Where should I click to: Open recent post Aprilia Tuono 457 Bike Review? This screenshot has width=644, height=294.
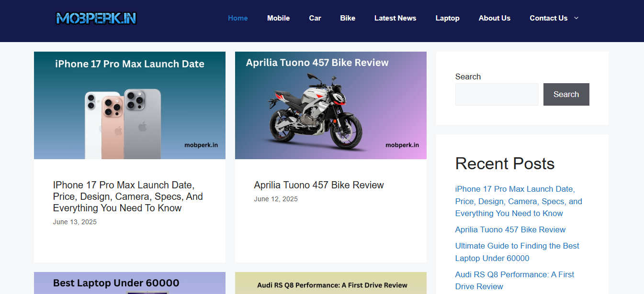tap(510, 229)
